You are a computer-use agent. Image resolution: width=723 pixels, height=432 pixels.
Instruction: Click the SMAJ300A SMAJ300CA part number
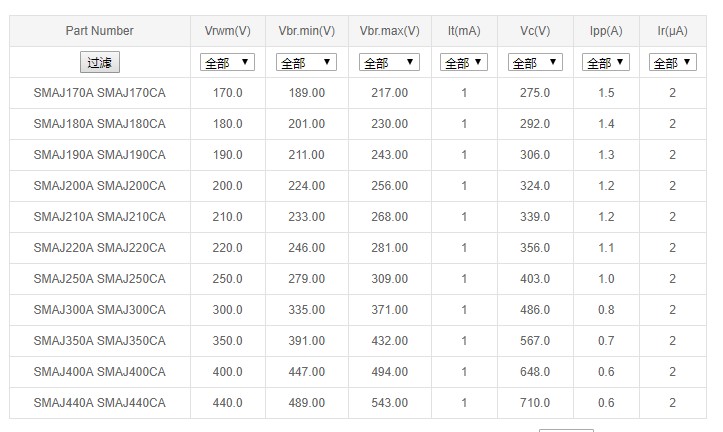point(99,310)
